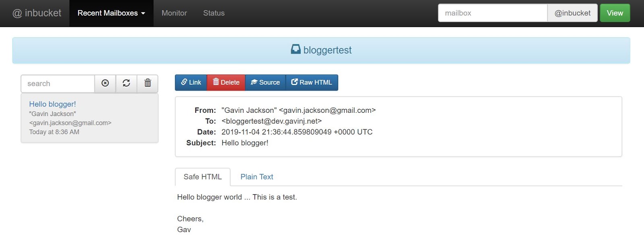Focus the message search field
Viewport: 644px width, 243px height.
point(58,83)
